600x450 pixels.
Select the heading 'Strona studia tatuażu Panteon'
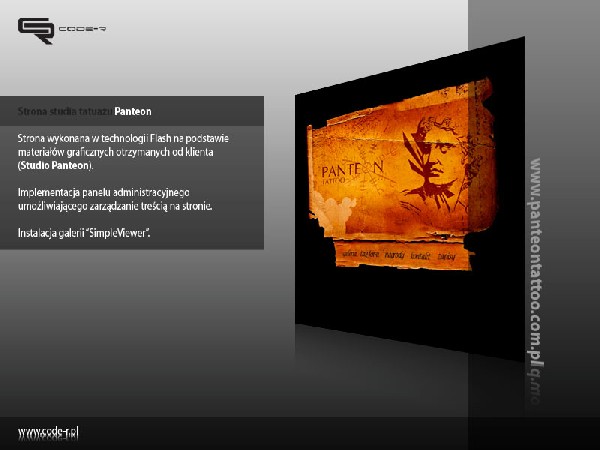point(85,111)
